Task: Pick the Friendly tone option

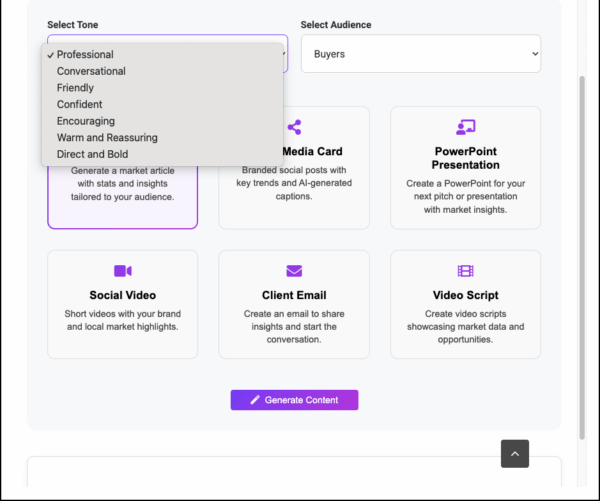Action: pyautogui.click(x=75, y=88)
